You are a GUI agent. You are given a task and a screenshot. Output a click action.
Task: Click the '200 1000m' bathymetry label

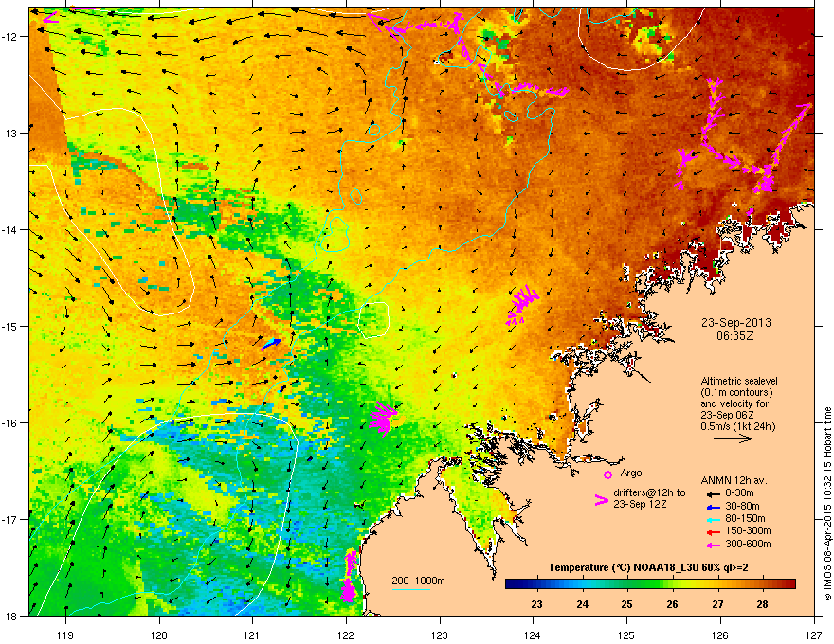pyautogui.click(x=418, y=581)
